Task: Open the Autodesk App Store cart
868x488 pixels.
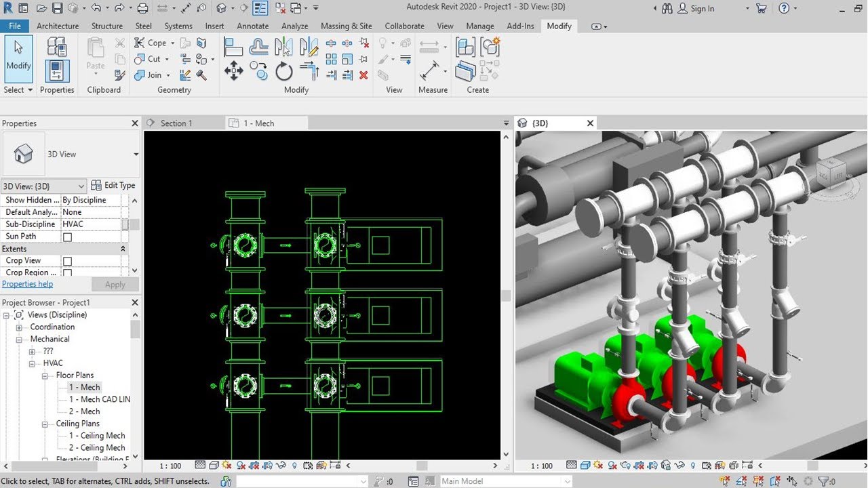Action: pyautogui.click(x=761, y=9)
